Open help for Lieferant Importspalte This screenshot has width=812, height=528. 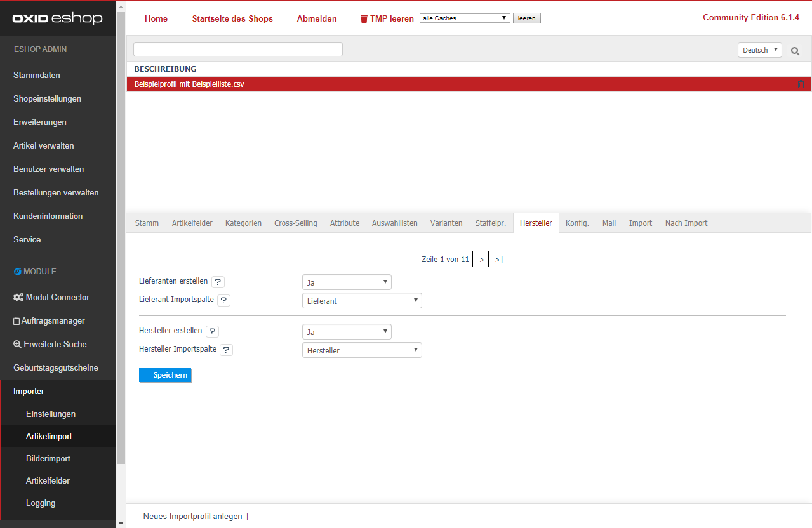223,300
